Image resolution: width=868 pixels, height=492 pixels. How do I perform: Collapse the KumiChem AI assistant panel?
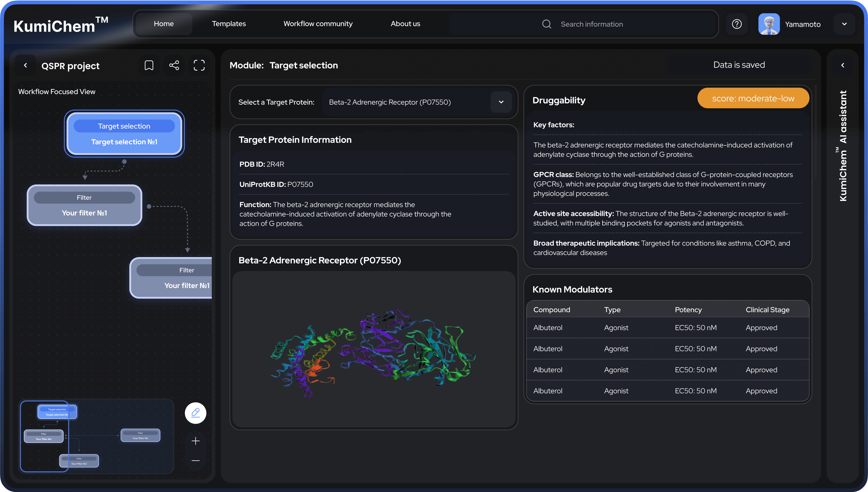click(x=843, y=65)
